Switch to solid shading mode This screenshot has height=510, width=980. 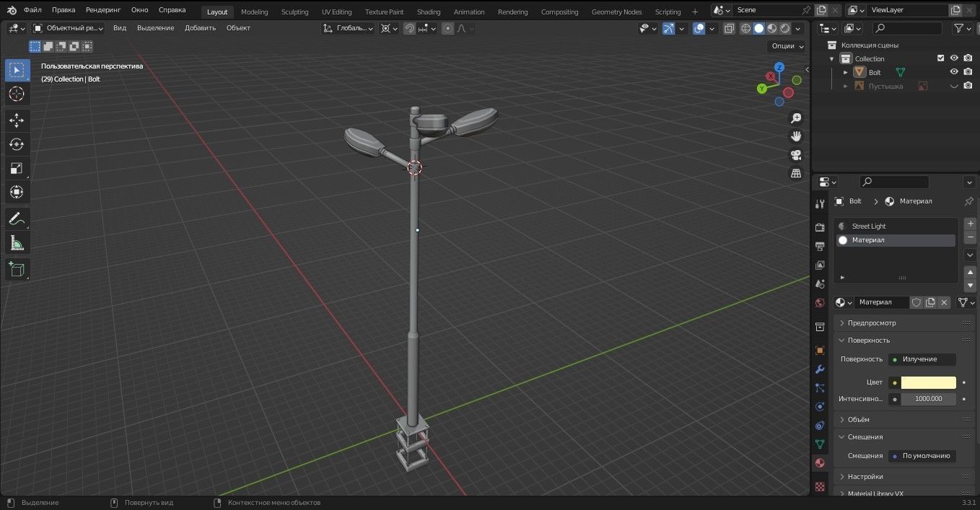759,28
